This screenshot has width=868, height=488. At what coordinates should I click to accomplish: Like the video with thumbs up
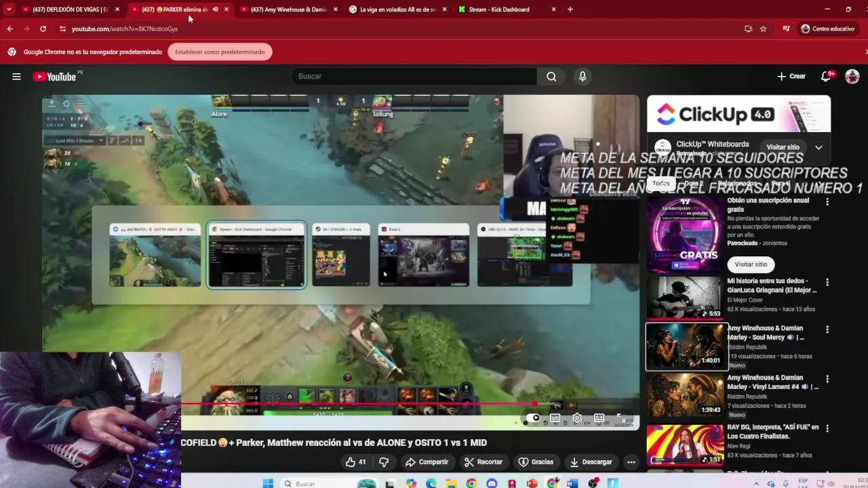pyautogui.click(x=355, y=462)
